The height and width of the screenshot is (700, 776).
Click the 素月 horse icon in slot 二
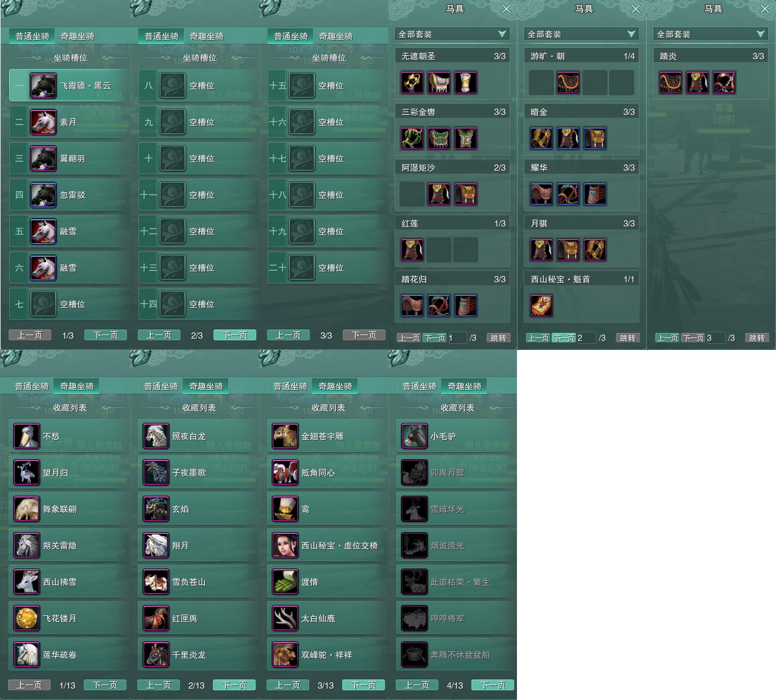pos(43,122)
